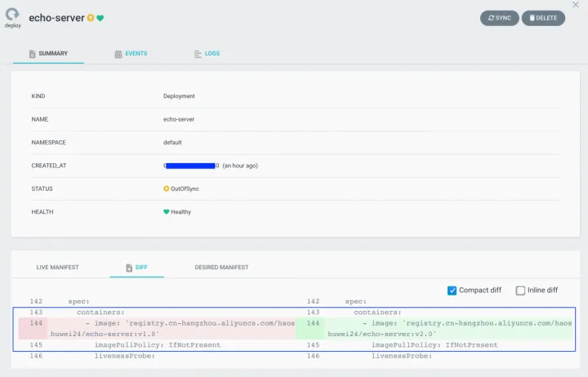Close the echo-server panel
Viewport: 588px width, 377px height.
[575, 5]
